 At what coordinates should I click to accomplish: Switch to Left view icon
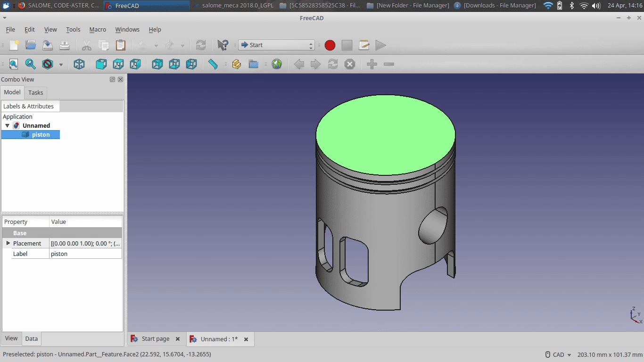coord(191,64)
